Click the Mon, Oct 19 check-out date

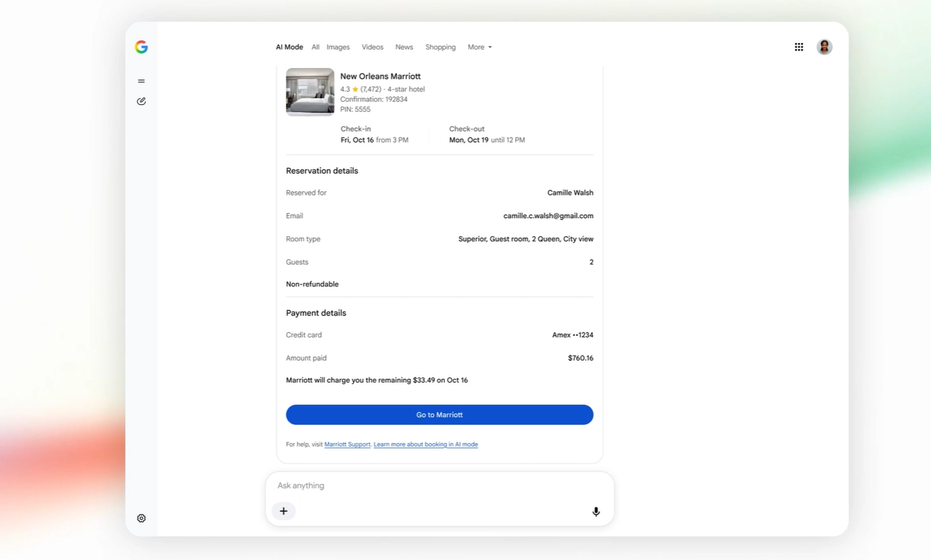469,140
